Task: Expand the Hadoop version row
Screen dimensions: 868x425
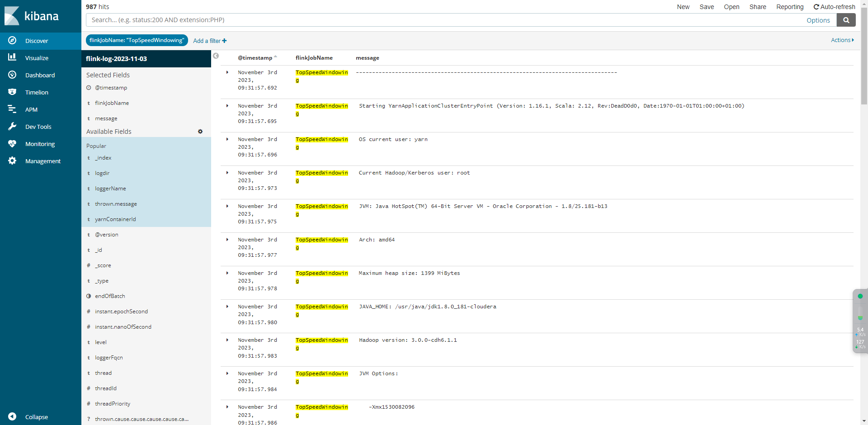Action: pyautogui.click(x=227, y=340)
